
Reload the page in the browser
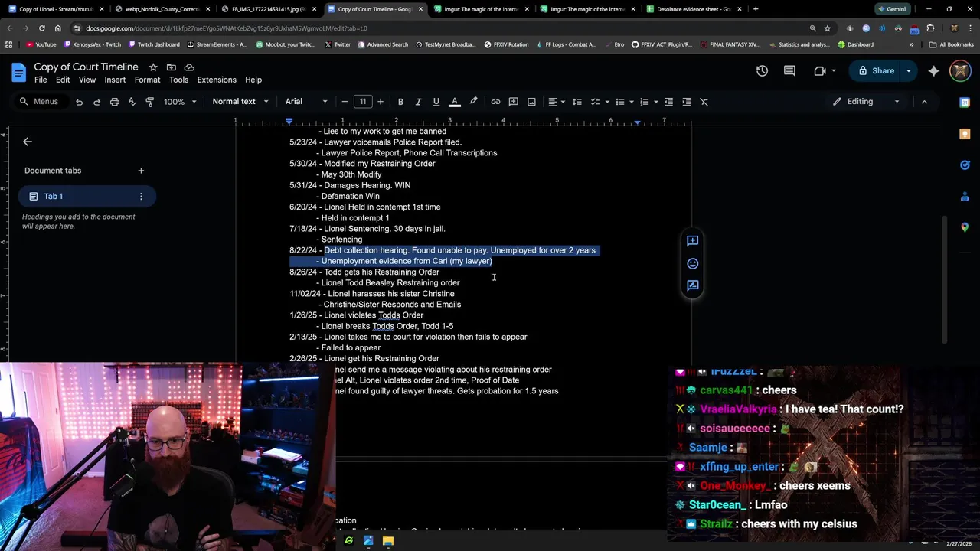click(41, 28)
